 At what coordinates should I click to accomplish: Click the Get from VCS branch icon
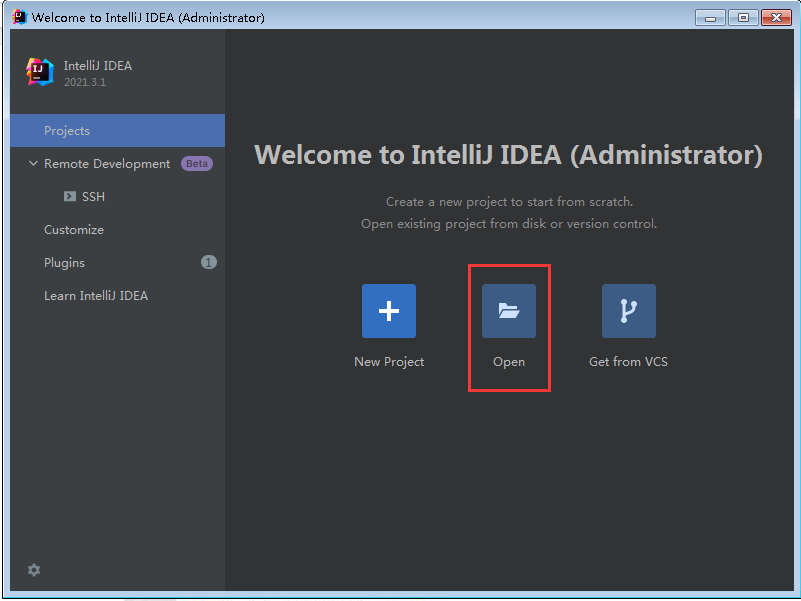(628, 311)
